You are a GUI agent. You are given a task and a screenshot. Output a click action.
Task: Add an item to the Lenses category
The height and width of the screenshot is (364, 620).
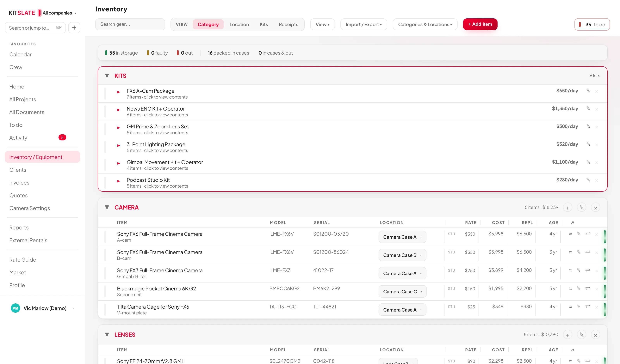[x=568, y=335]
